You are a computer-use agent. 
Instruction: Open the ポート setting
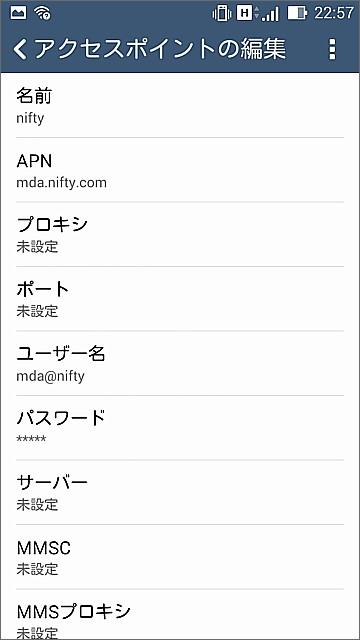pyautogui.click(x=180, y=299)
